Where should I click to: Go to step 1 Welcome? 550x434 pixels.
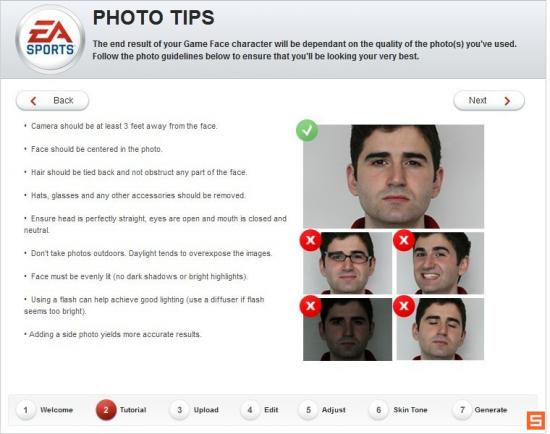tap(45, 410)
